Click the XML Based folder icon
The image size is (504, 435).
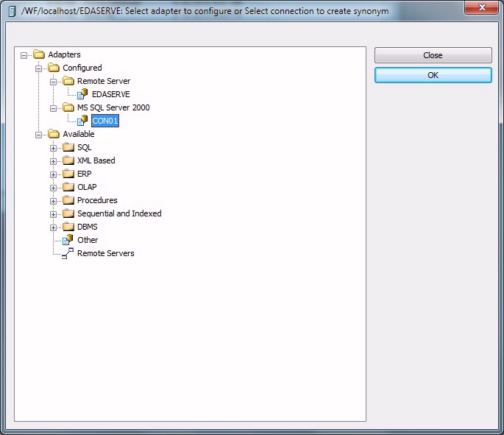coord(68,160)
